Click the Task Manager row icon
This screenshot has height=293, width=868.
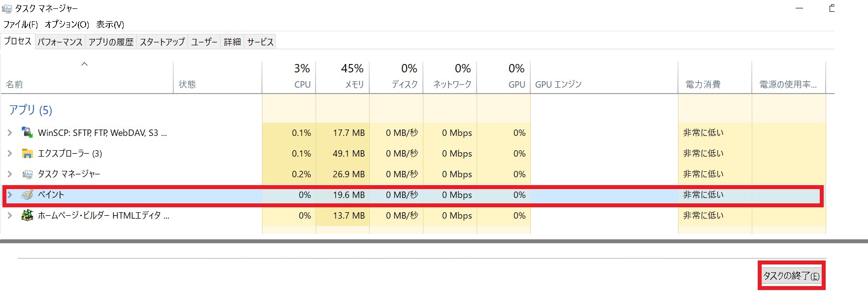[x=27, y=174]
